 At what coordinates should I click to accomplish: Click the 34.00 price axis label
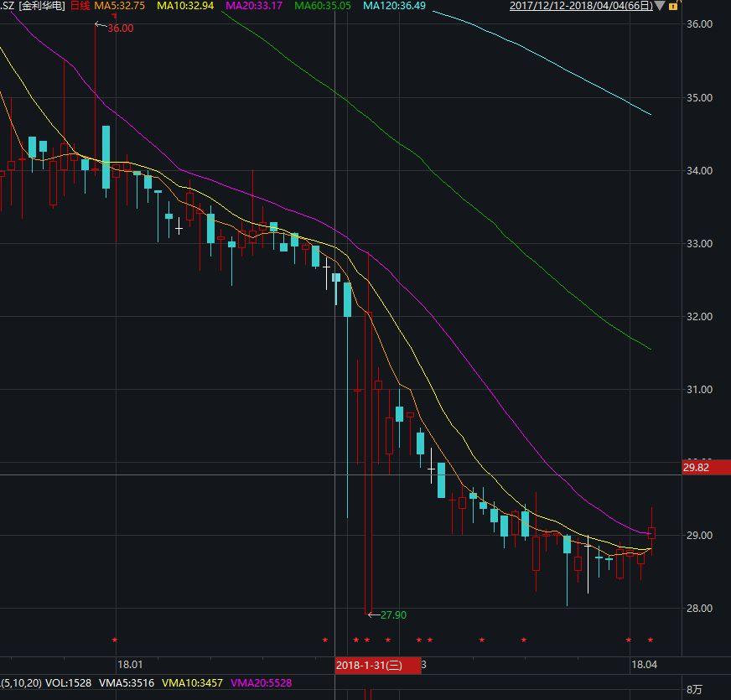click(699, 171)
